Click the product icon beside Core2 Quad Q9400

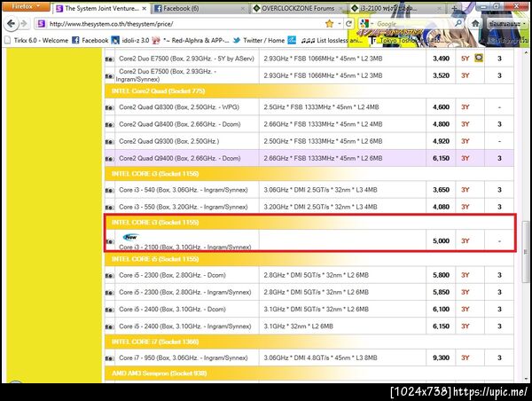[109, 159]
